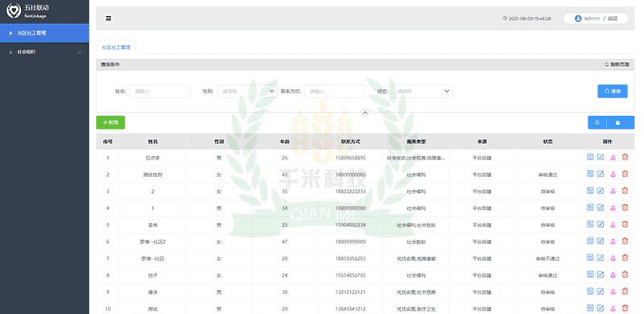Click edit icon for row 罗倩--社区
Screen dimensions: 644x314
(601, 258)
